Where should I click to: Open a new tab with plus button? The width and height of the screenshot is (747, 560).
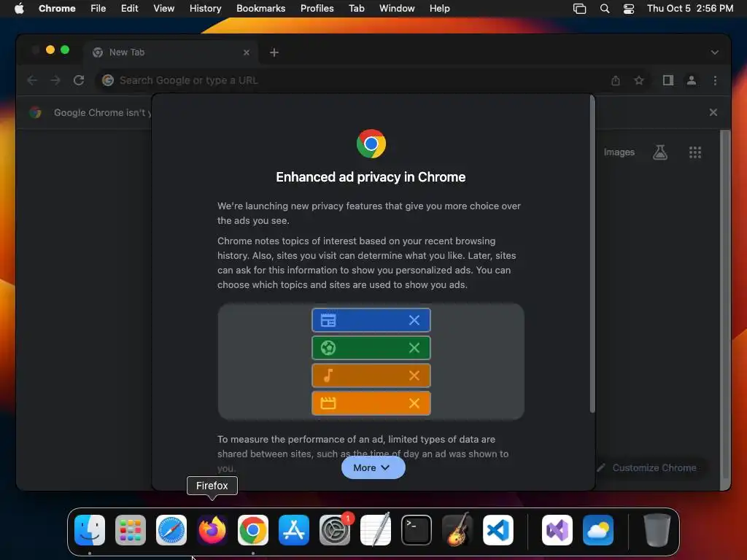[274, 52]
